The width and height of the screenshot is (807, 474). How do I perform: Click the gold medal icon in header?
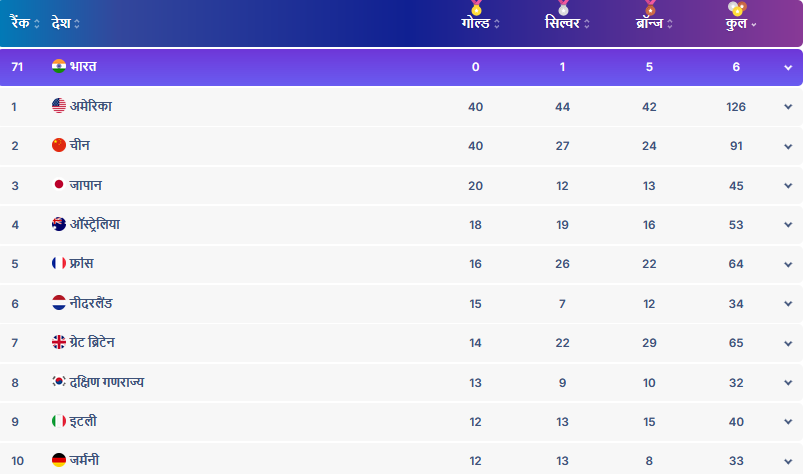(x=477, y=8)
